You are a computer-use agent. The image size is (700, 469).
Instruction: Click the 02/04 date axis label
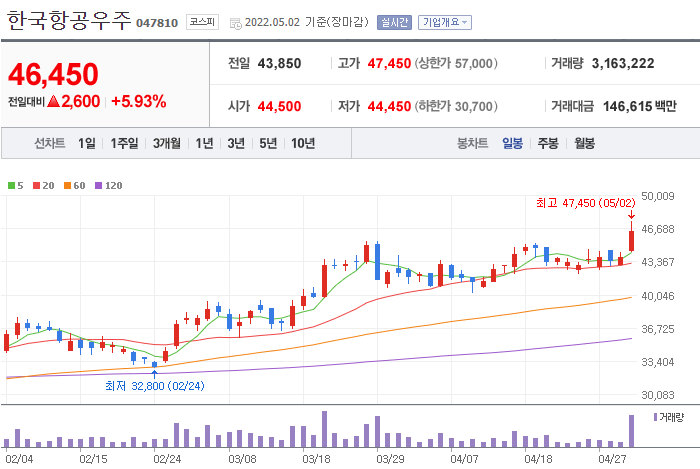point(19,459)
